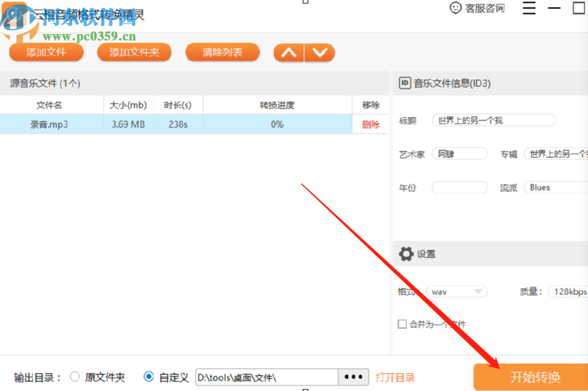Move selected file up with up arrow
The width and height of the screenshot is (588, 391).
coord(289,52)
